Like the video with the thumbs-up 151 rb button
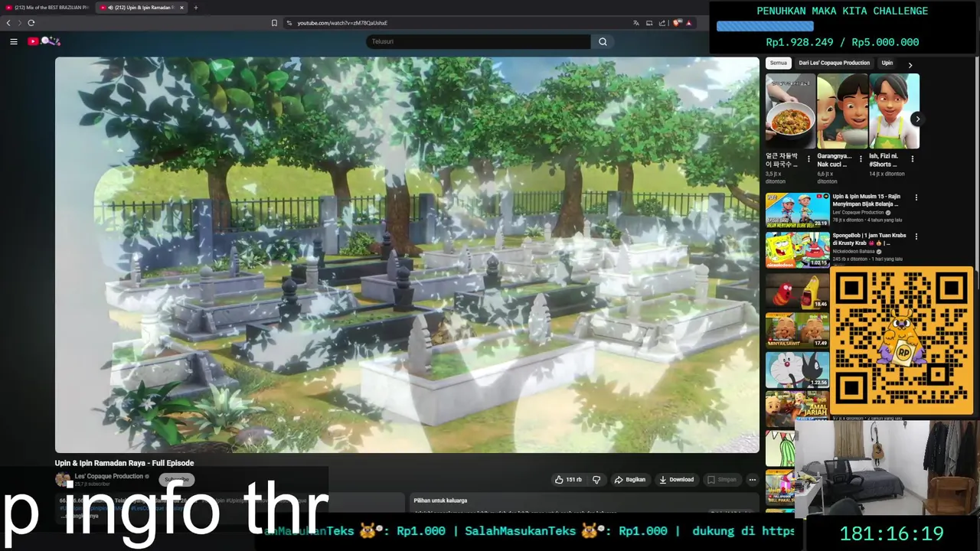The image size is (980, 551). coord(568,480)
